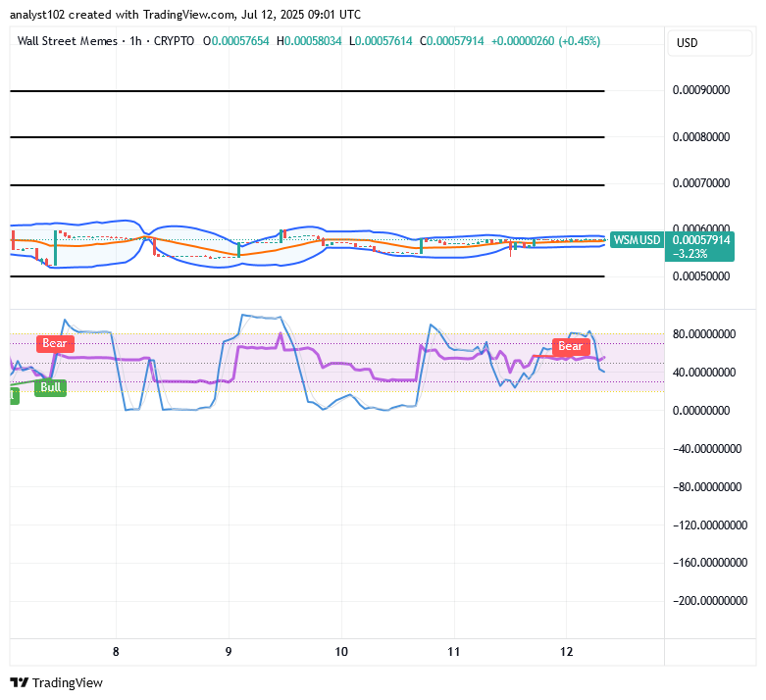Click date label 9 on time axis
The height and width of the screenshot is (700, 766).
click(229, 652)
